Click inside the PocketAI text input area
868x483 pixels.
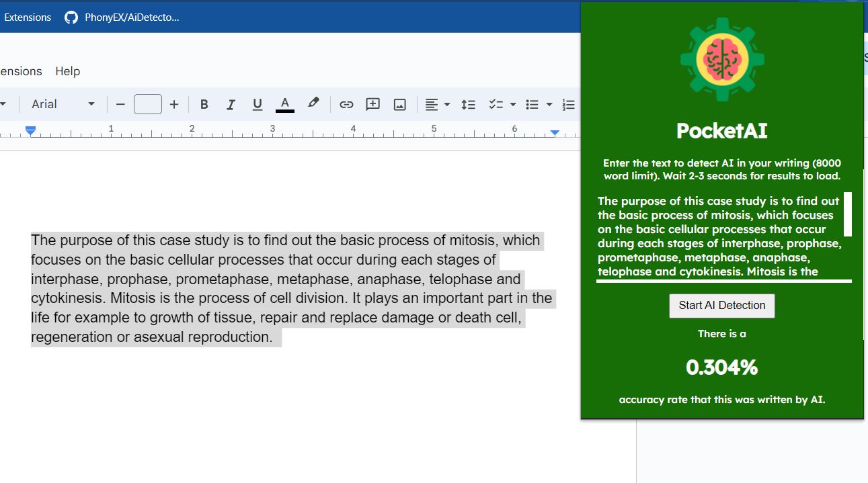tap(719, 236)
